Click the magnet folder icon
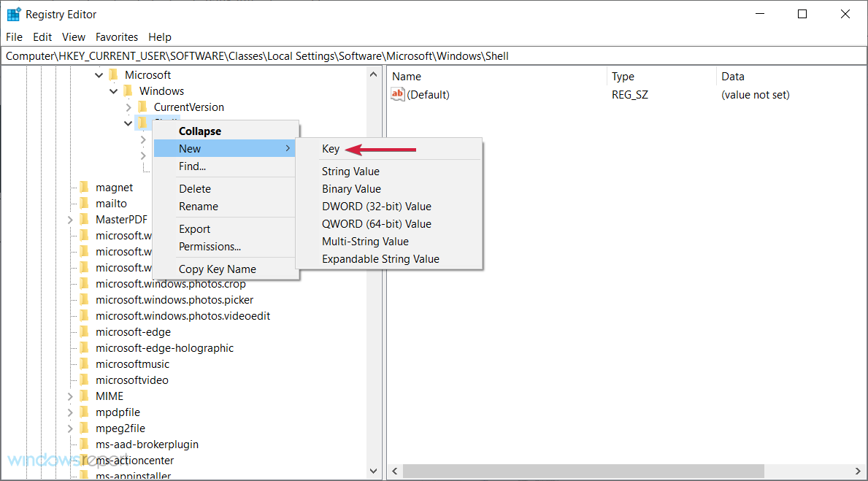The width and height of the screenshot is (868, 481). coord(85,187)
